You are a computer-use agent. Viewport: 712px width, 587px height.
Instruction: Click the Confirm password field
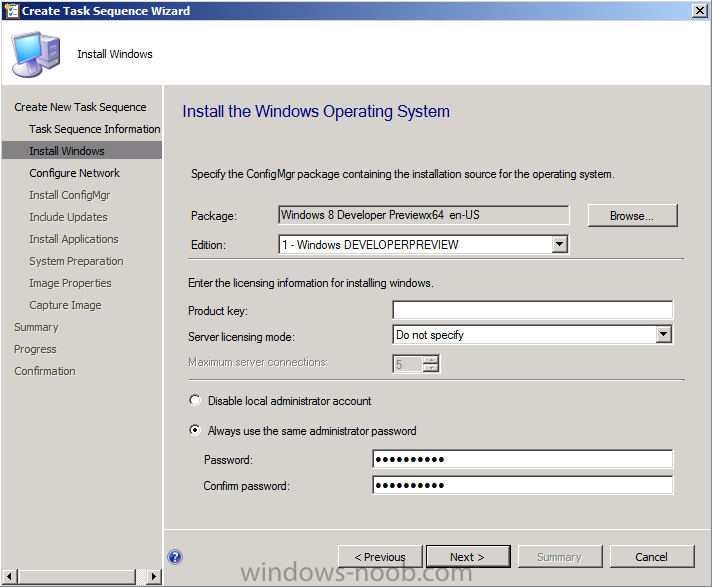[523, 485]
